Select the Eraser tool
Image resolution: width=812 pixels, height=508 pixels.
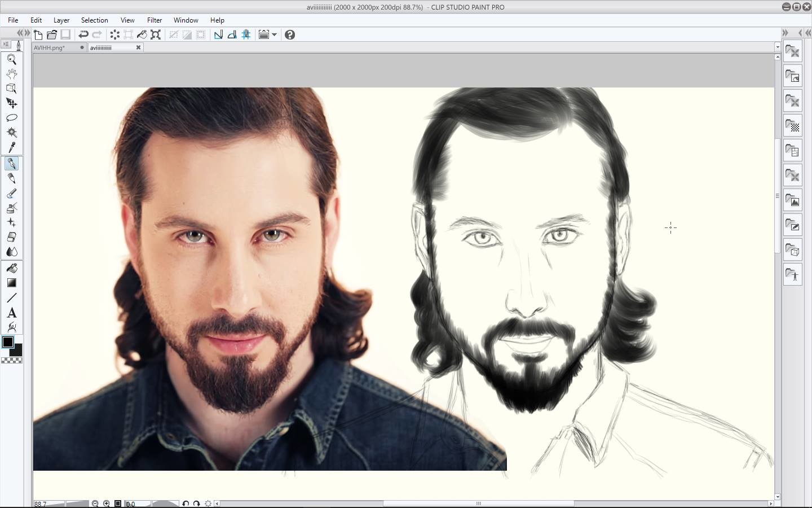[11, 237]
